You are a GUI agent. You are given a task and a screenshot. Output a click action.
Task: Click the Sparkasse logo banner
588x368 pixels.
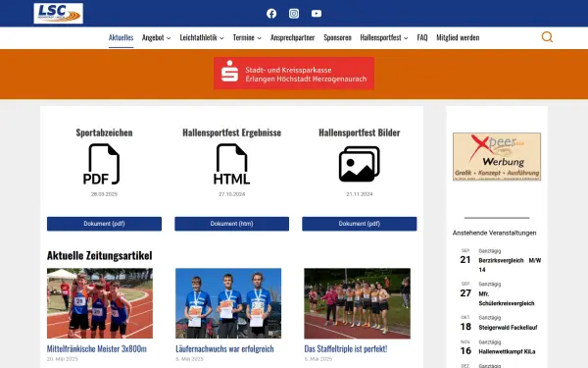coord(294,74)
